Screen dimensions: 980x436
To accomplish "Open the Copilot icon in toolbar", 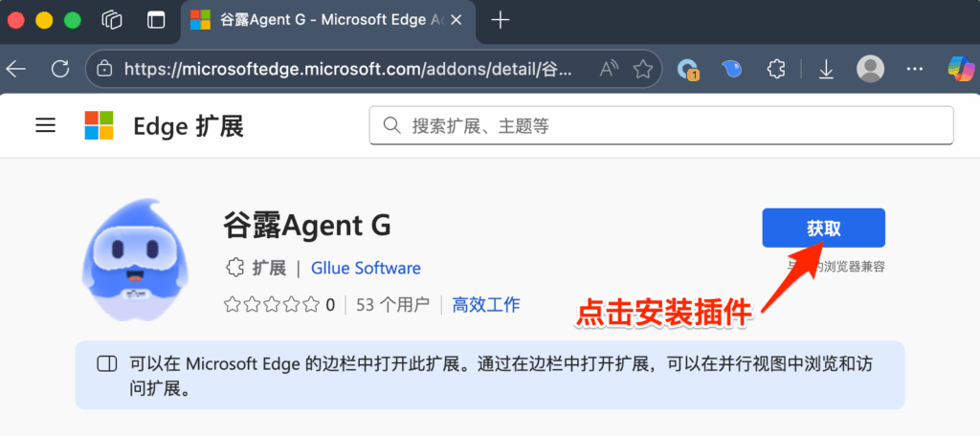I will [x=960, y=69].
